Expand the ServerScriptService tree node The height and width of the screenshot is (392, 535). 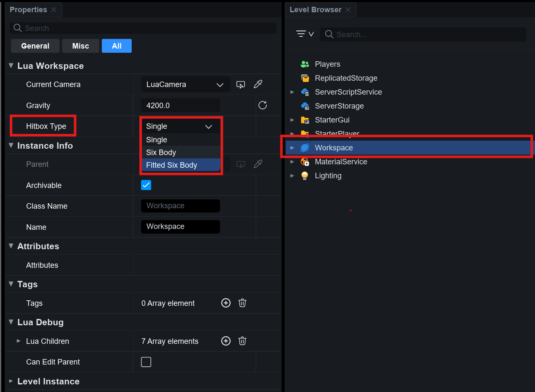click(x=292, y=92)
